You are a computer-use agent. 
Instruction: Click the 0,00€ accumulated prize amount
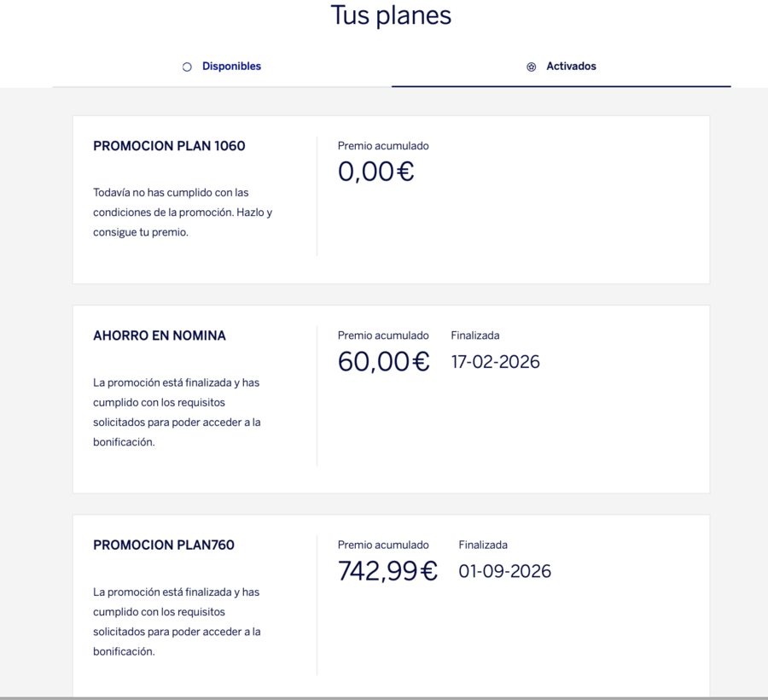375,172
